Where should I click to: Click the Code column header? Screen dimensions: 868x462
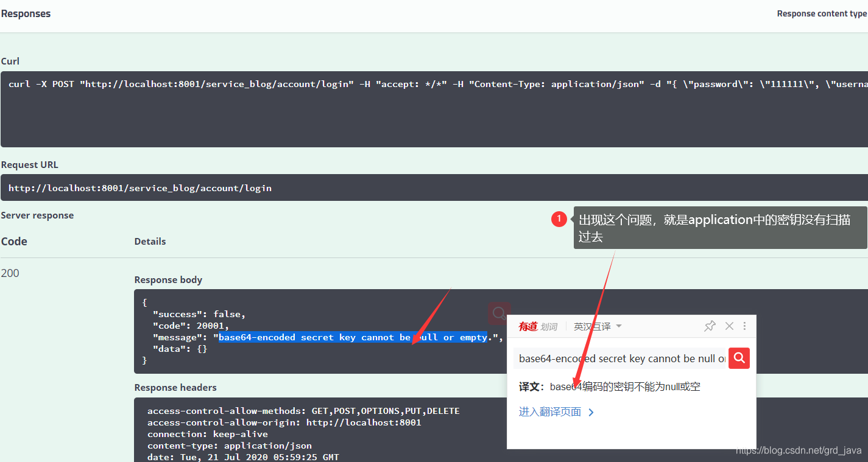(x=14, y=242)
